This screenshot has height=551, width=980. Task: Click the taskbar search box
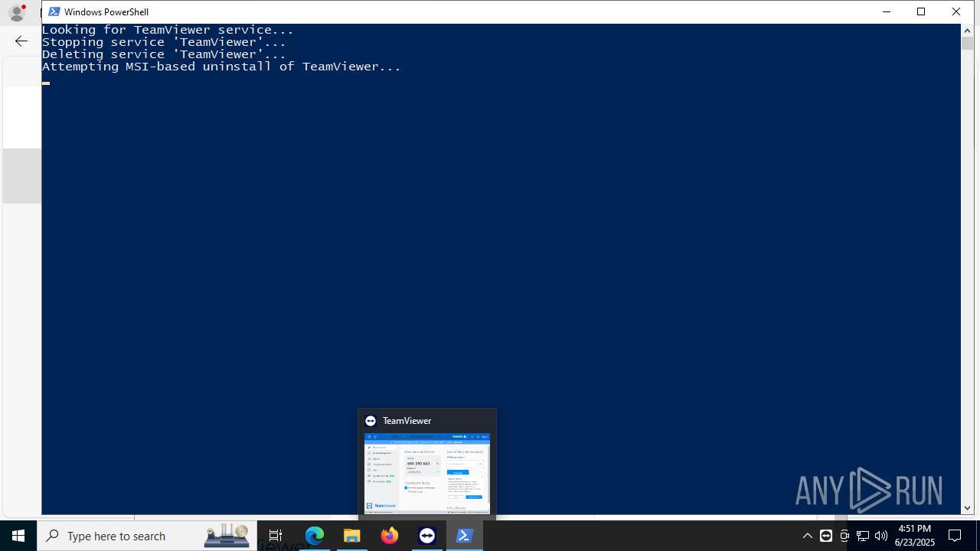[x=147, y=536]
